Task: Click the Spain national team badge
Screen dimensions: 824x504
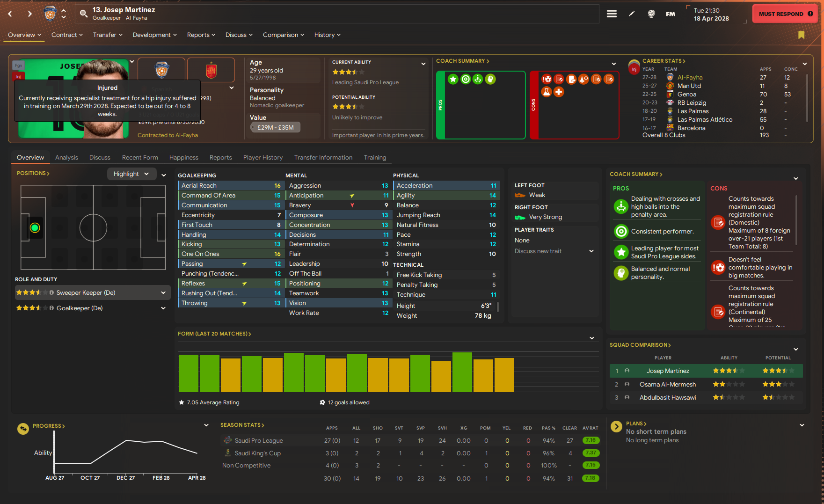Action: click(x=211, y=70)
